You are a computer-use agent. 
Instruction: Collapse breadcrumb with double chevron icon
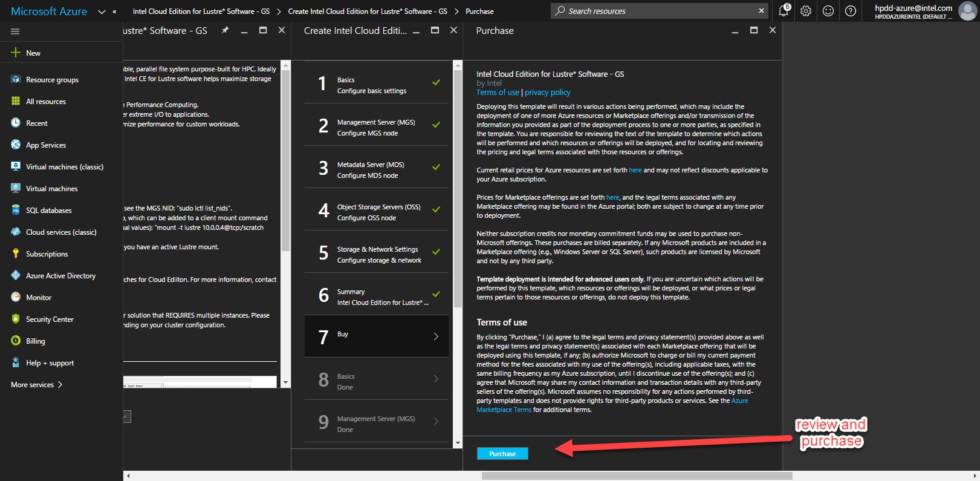114,11
